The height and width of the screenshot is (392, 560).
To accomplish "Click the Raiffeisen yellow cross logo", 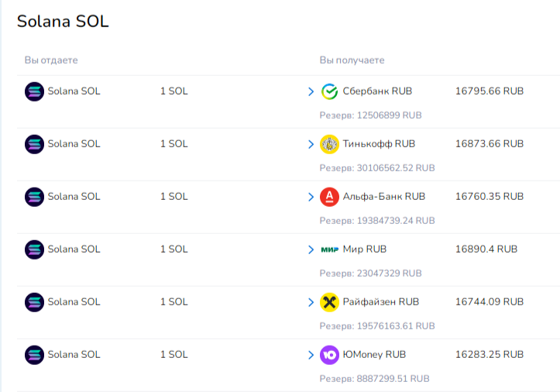I will click(329, 302).
